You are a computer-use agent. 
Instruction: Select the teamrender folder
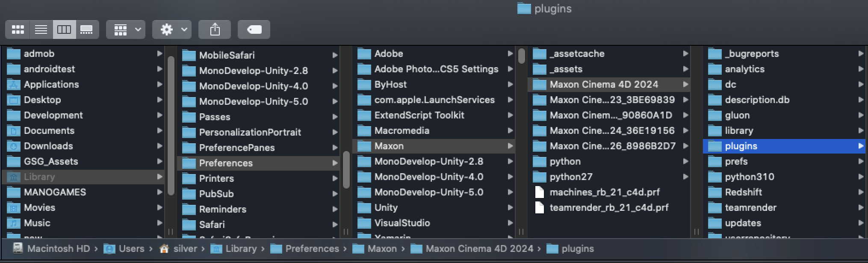[784, 208]
